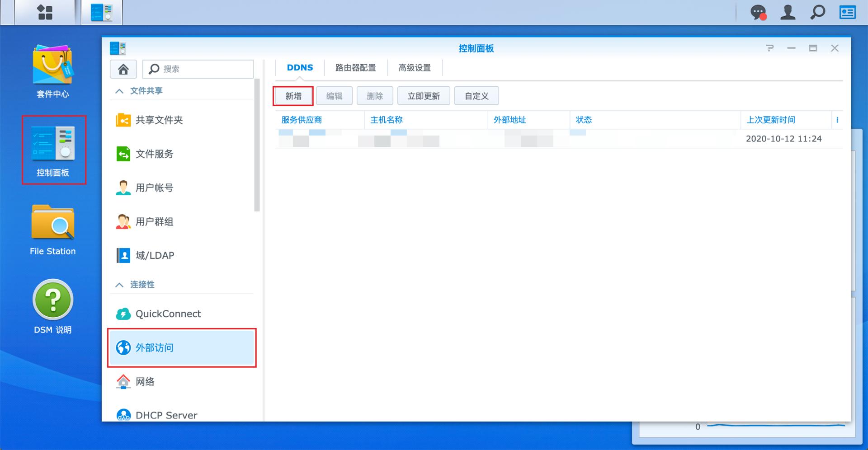The image size is (868, 450).
Task: Switch to the 路由器配置 tab
Action: tap(356, 67)
